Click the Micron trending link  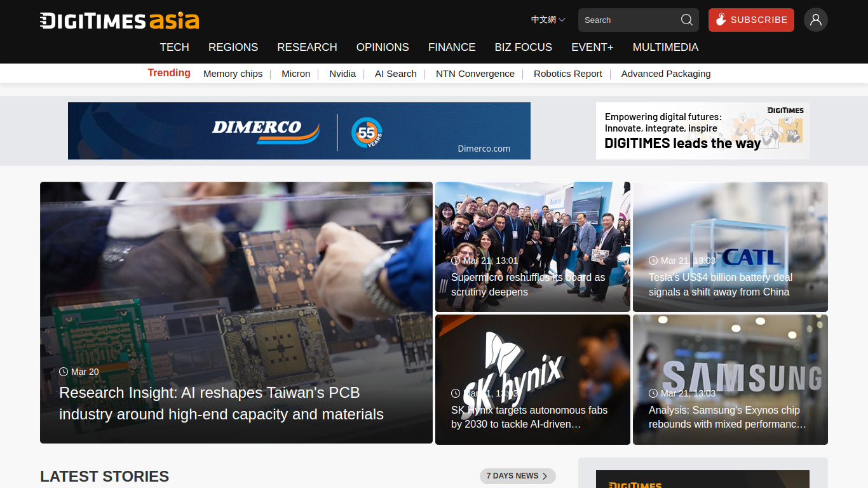click(296, 74)
